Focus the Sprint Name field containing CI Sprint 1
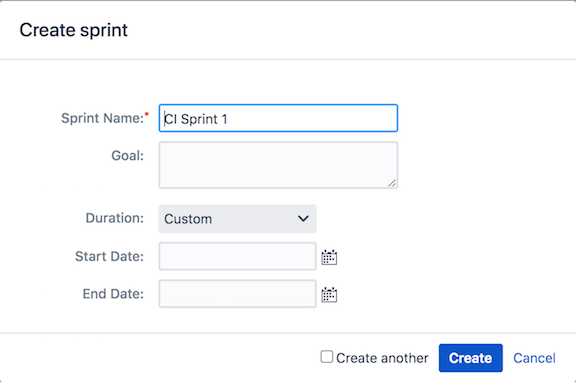This screenshot has width=576, height=382. point(278,118)
